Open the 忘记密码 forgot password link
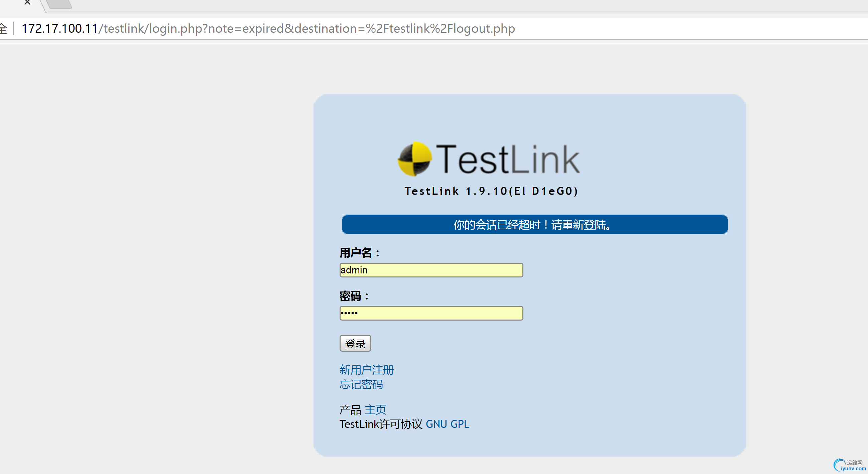Screen dimensions: 868x474 pos(361,384)
